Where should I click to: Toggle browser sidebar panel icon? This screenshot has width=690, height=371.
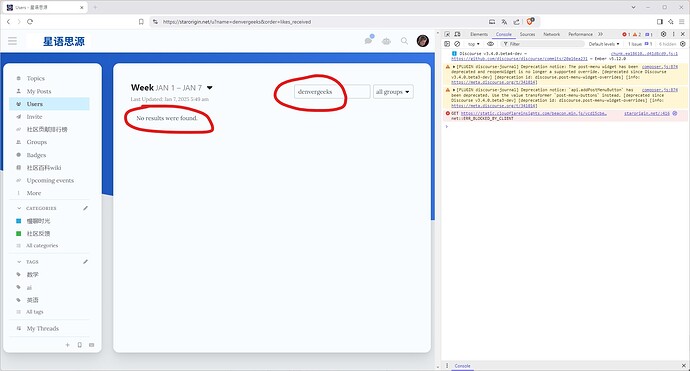[660, 22]
